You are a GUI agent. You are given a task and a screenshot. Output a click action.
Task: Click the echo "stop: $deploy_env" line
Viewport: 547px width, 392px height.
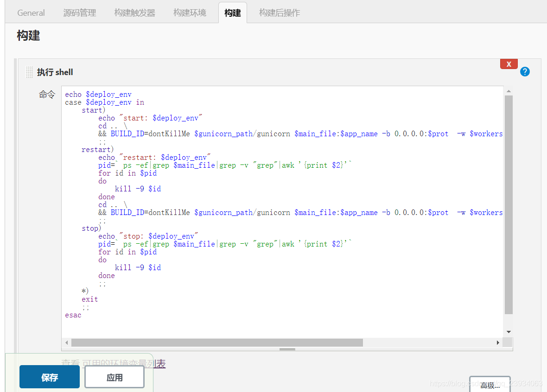[x=148, y=236]
